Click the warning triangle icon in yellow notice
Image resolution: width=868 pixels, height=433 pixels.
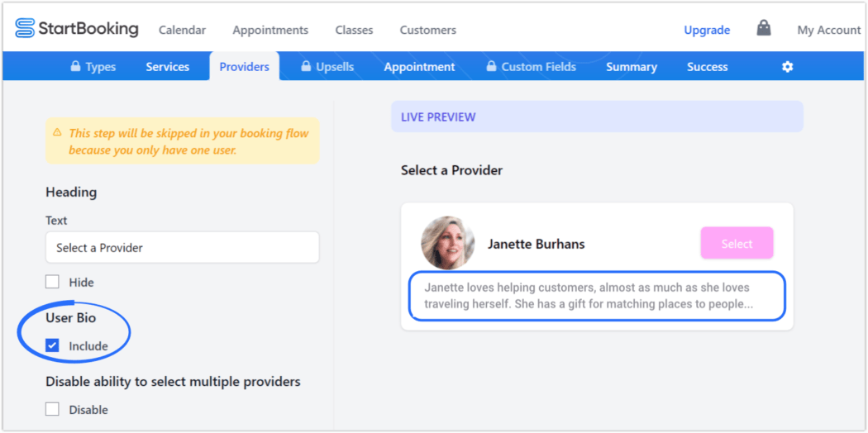[x=57, y=133]
